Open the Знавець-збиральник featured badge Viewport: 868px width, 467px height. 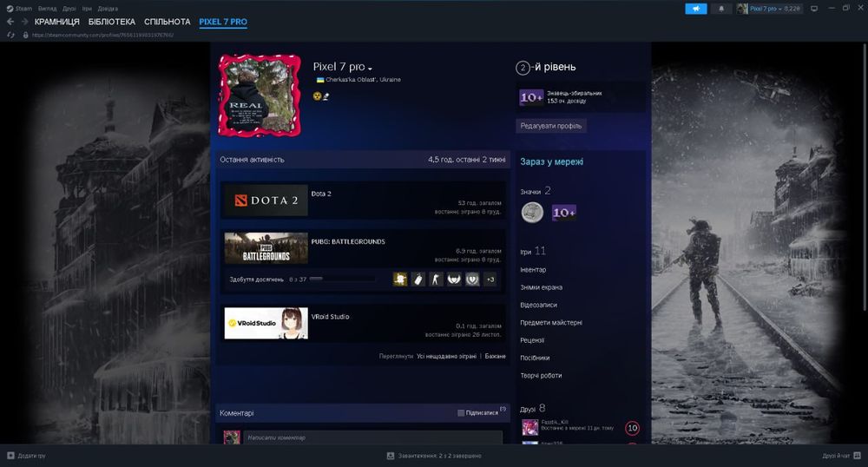[x=581, y=97]
